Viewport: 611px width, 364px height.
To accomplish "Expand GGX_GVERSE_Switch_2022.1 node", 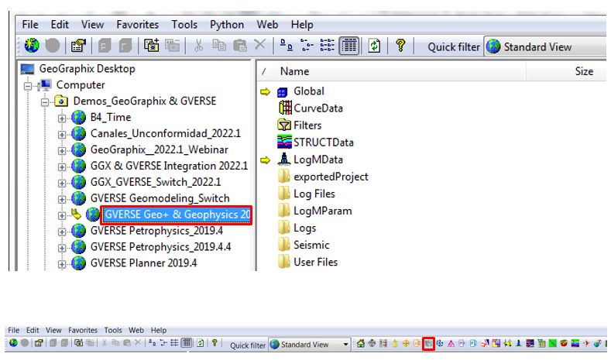I will click(x=62, y=184).
